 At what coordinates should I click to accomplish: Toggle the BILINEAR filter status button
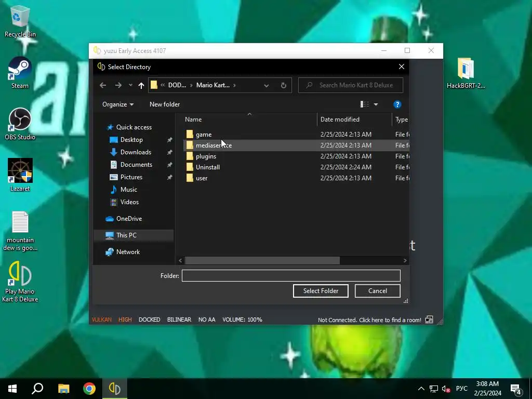point(179,320)
